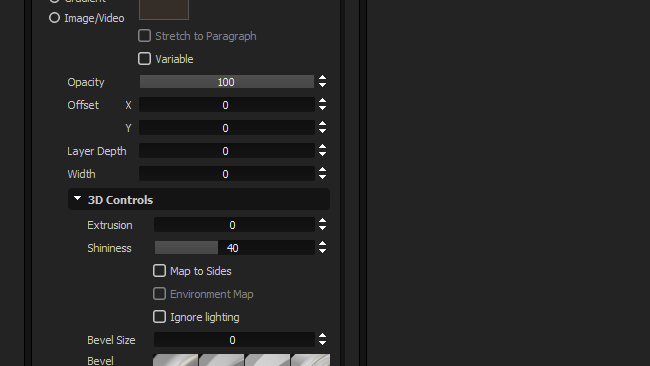Decrement Offset Y with down arrow
The height and width of the screenshot is (366, 650).
[x=323, y=131]
